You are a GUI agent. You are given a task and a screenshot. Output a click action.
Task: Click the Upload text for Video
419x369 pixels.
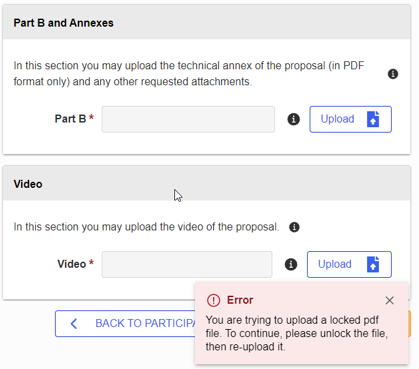[335, 264]
